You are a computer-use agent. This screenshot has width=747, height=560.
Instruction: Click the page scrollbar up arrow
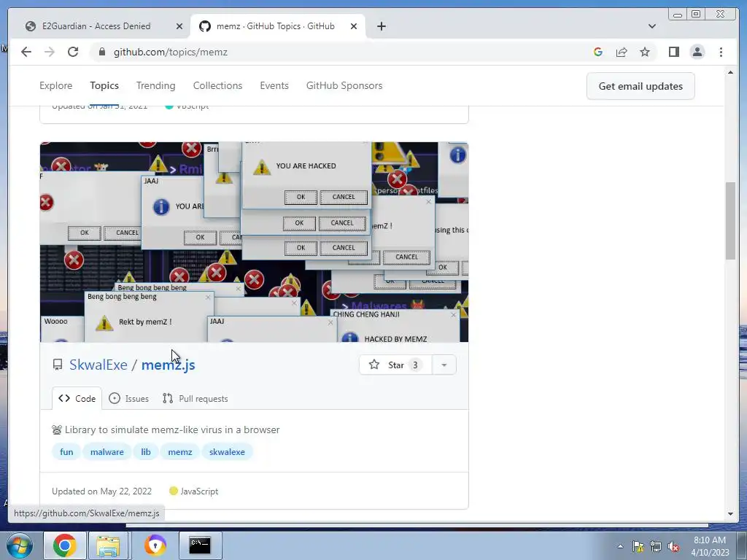click(x=730, y=72)
